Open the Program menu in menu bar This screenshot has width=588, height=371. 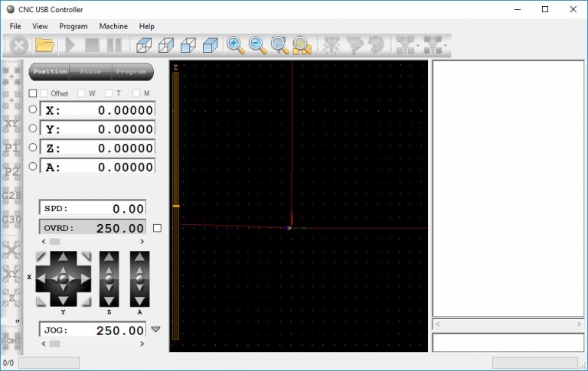[x=73, y=26]
